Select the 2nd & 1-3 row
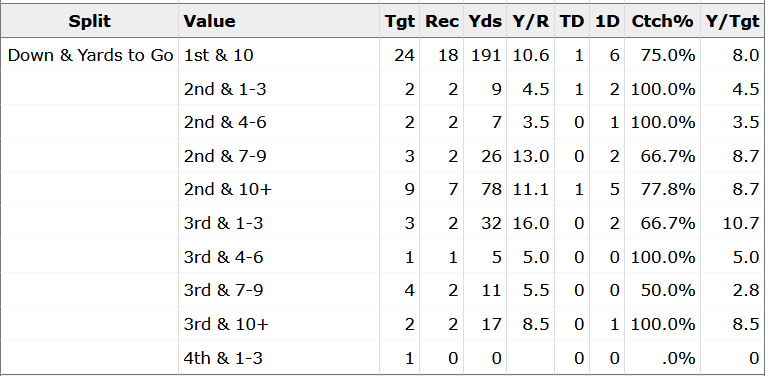769x376 pixels. click(x=383, y=89)
